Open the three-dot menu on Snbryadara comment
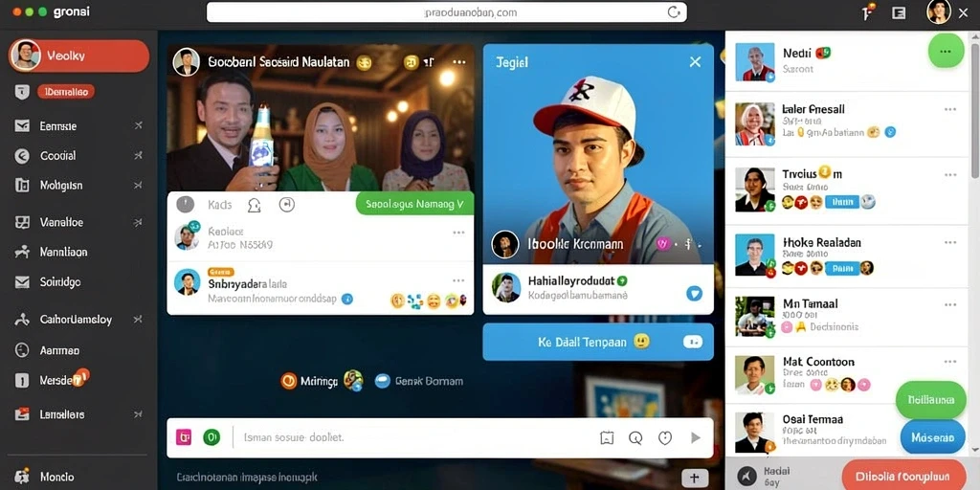Screen dimensions: 980x490 458,280
